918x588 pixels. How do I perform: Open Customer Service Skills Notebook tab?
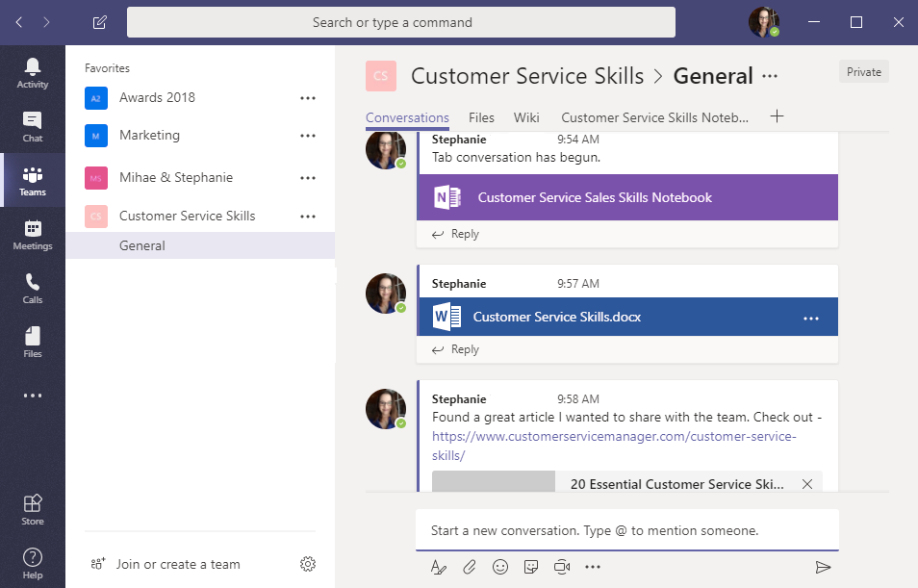pos(654,117)
